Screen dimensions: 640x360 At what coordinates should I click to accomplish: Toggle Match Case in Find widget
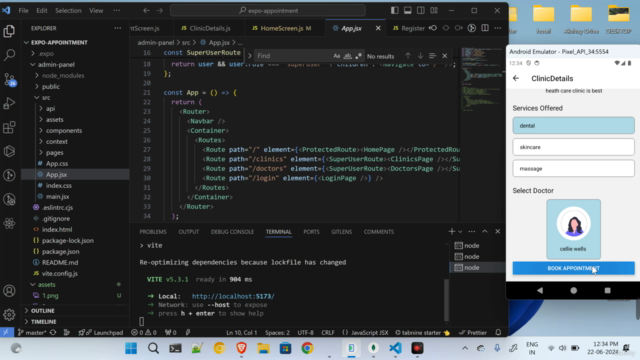[336, 56]
